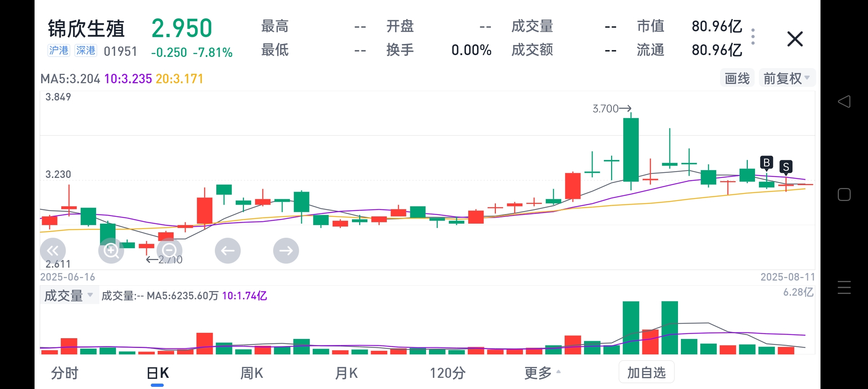Select the 120分 period tab
Viewport: 868px width, 389px height.
448,373
